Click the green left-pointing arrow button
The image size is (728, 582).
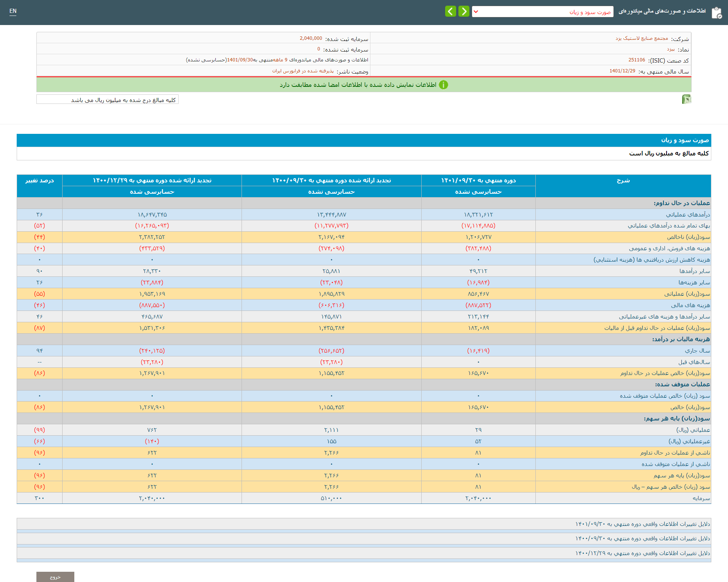coord(450,11)
